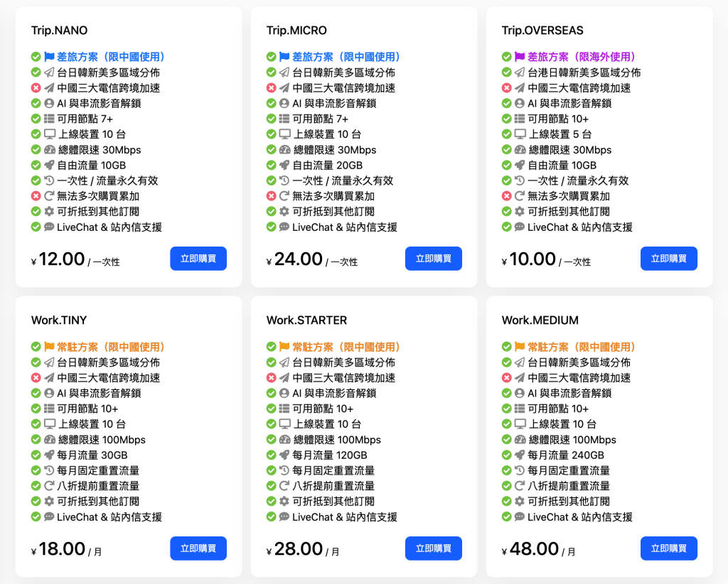
Task: Buy the Trip.MICRO plan now
Action: coord(433,259)
